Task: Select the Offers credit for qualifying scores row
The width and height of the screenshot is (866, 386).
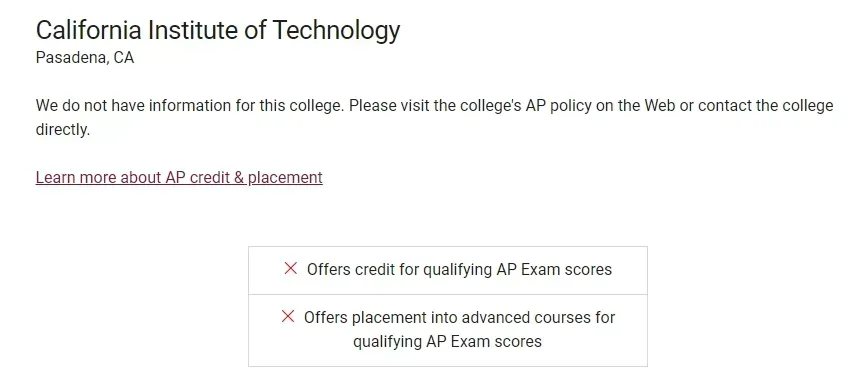Action: pyautogui.click(x=447, y=270)
